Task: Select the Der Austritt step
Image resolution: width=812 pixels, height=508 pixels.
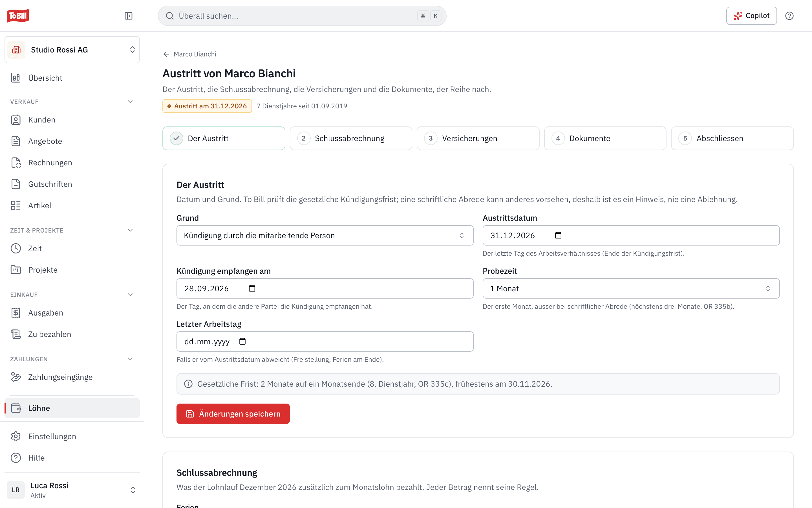Action: [x=224, y=138]
